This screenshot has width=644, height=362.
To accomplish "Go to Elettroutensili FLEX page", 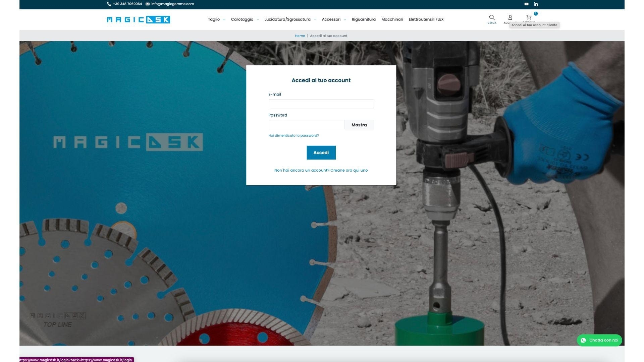I will point(426,19).
